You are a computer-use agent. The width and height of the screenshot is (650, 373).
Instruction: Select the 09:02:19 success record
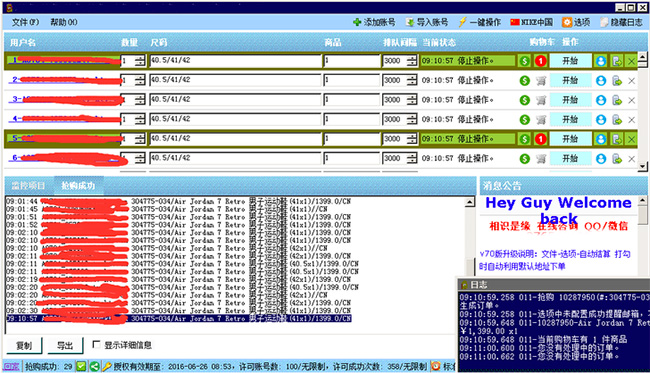[179, 279]
